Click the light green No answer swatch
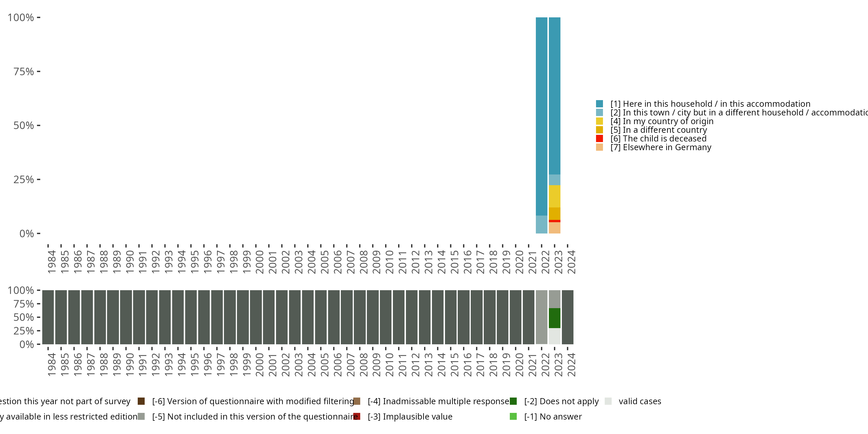 click(513, 416)
